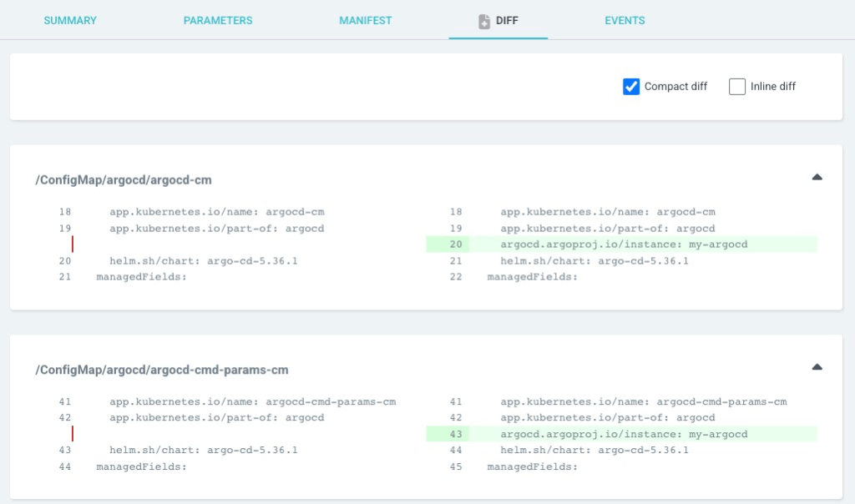Viewport: 855px width, 504px height.
Task: Click the red change marker in argocd-cmd-params-cm diff
Action: pos(73,433)
